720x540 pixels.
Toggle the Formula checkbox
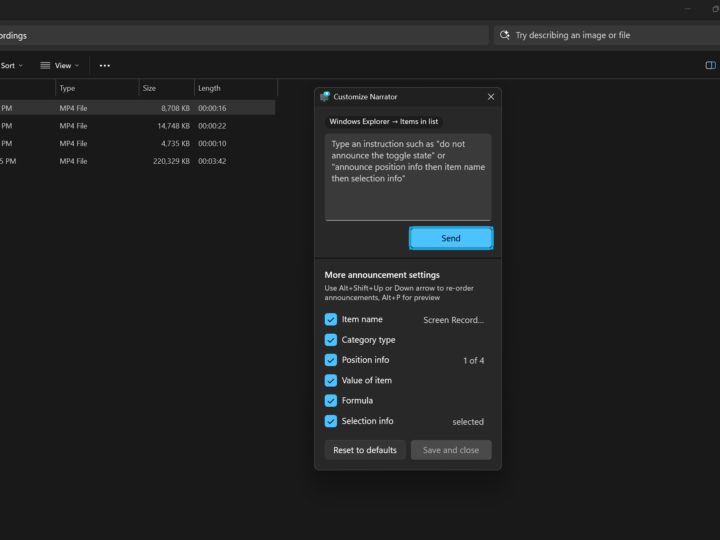coord(331,400)
